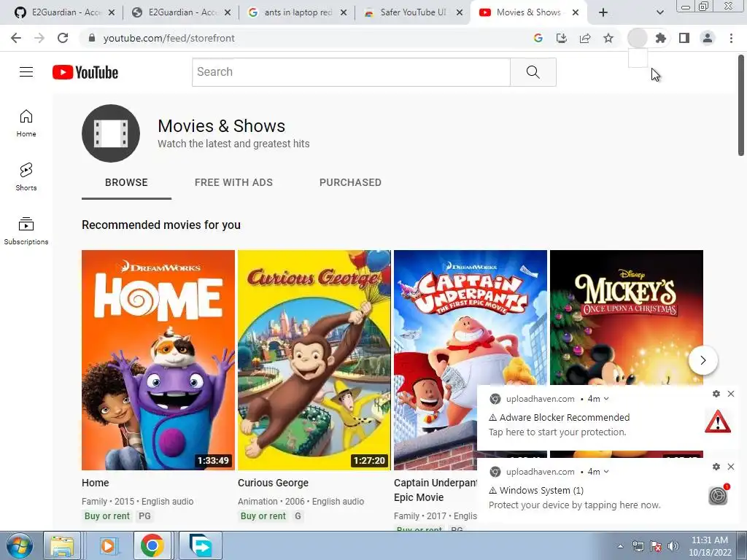Select the PURCHASED tab
The height and width of the screenshot is (560, 747).
[350, 182]
